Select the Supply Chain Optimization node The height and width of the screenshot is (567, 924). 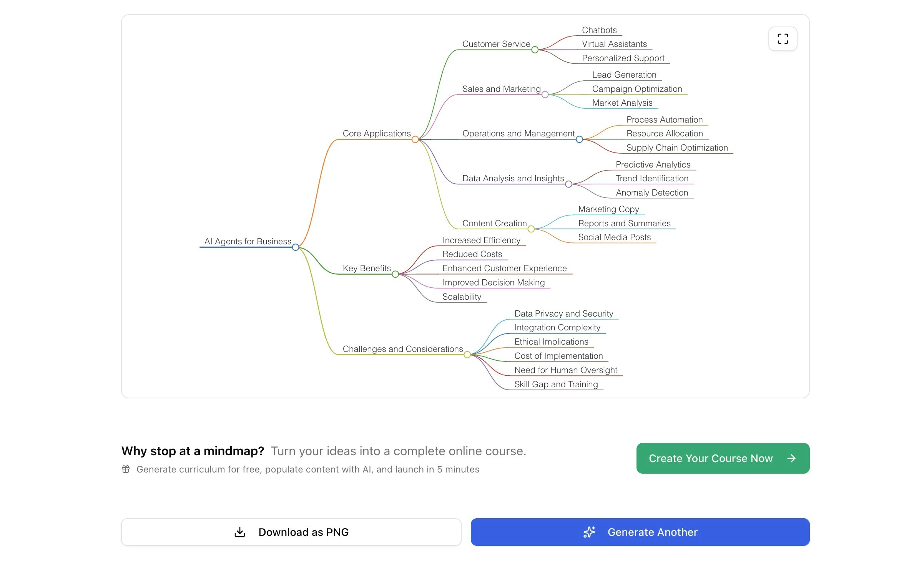(x=677, y=148)
